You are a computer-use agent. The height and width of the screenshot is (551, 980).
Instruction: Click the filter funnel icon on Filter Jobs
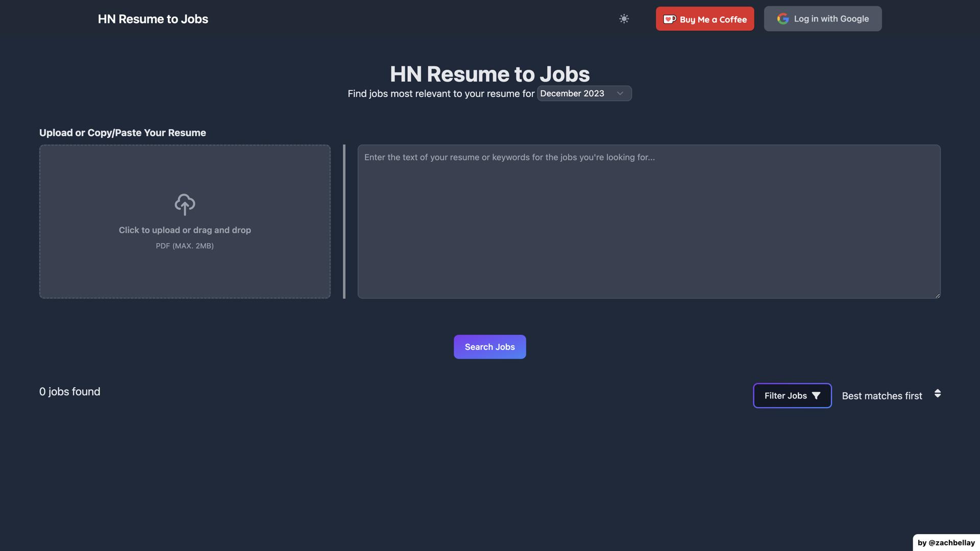tap(817, 395)
